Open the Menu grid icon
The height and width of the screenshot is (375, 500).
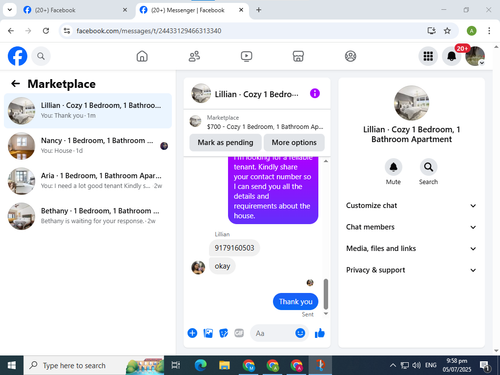[x=428, y=56]
